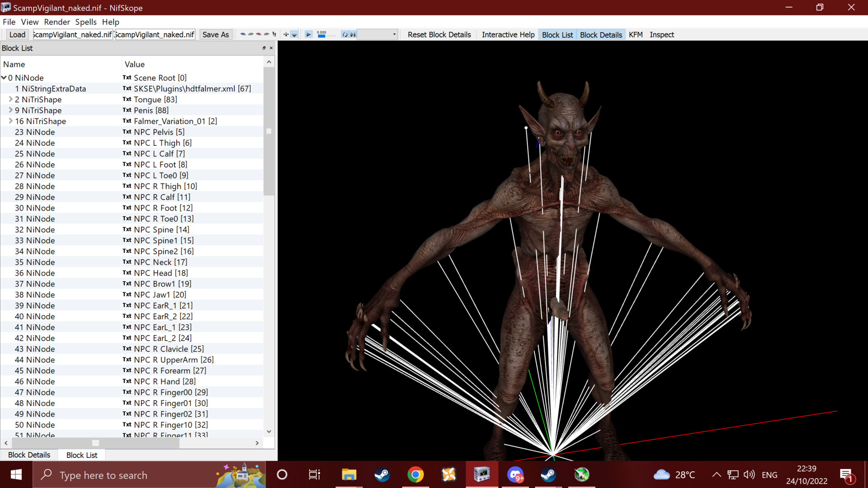Collapse the 0 NiNode root
Image resolution: width=868 pixels, height=488 pixels.
point(4,78)
